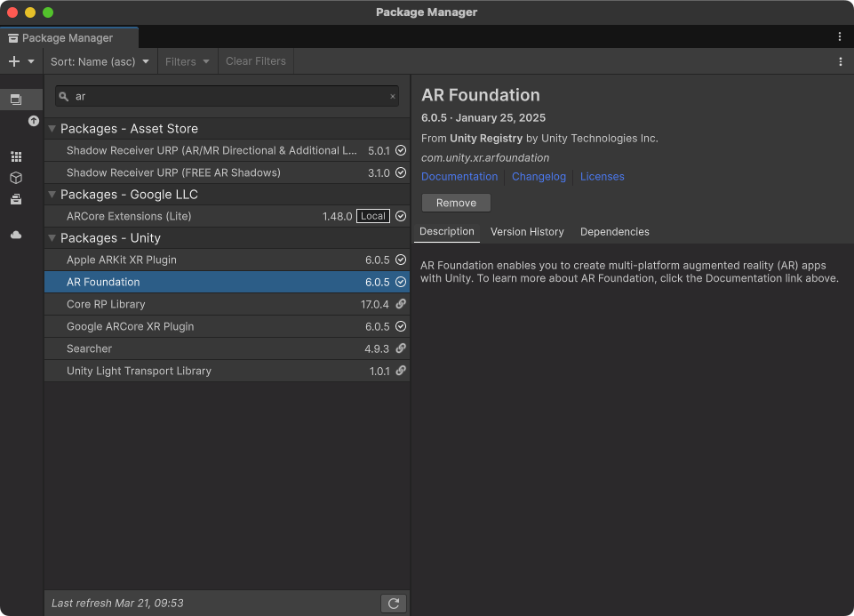
Task: Open the Services cloud icon in sidebar
Action: 16,236
